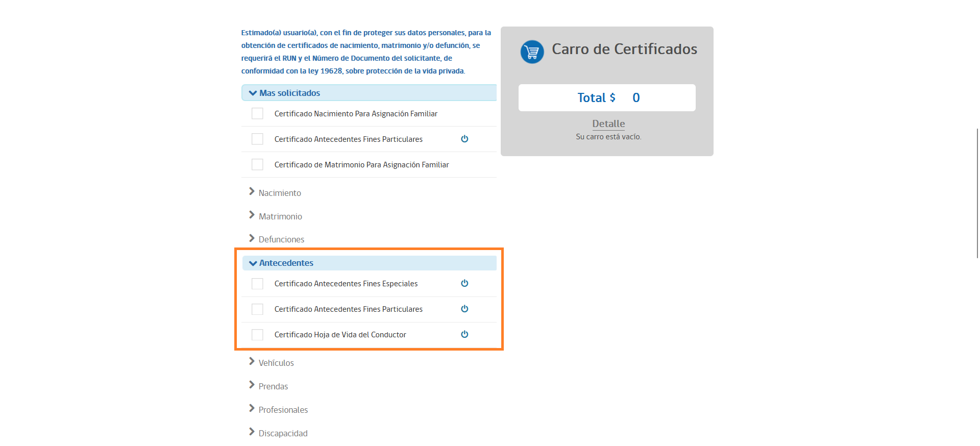Click power icon beside Hoja de Vida del Conductor
Image resolution: width=980 pixels, height=446 pixels.
click(x=464, y=334)
